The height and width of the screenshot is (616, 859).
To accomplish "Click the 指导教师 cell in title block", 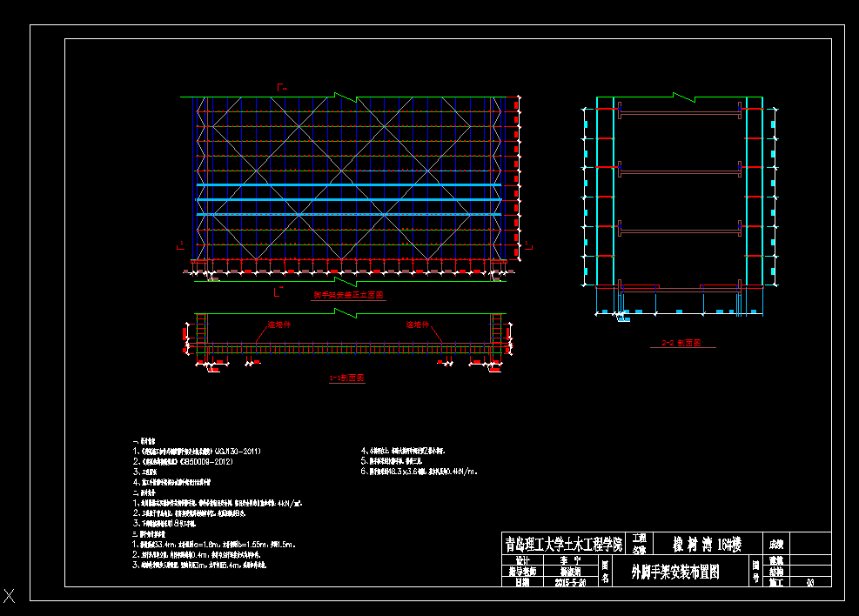I will [x=523, y=571].
